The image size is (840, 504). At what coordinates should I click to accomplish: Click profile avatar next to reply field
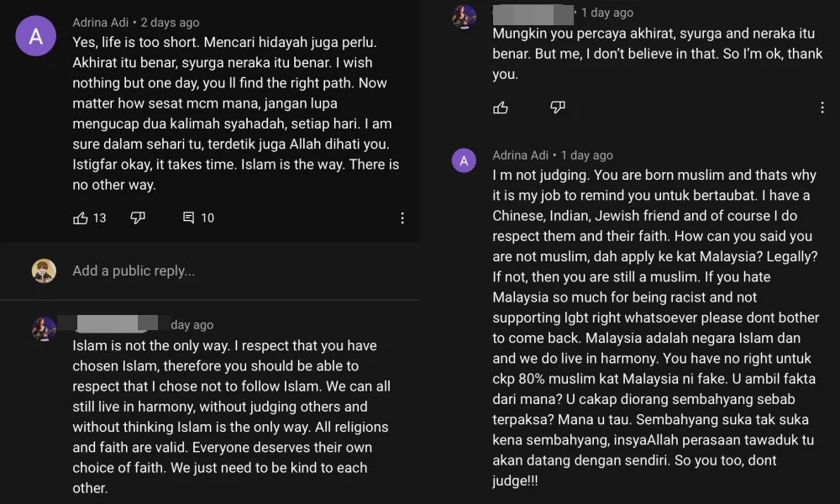pos(44,270)
